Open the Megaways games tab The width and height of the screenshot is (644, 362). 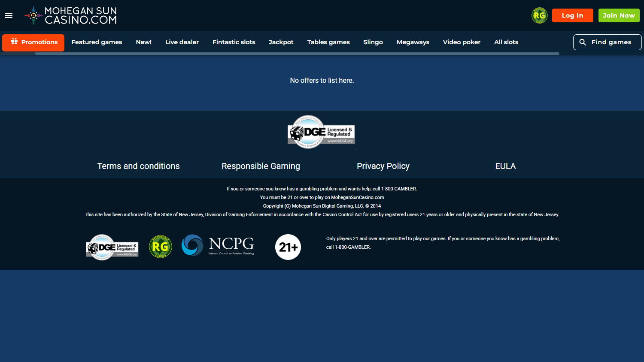click(x=413, y=42)
